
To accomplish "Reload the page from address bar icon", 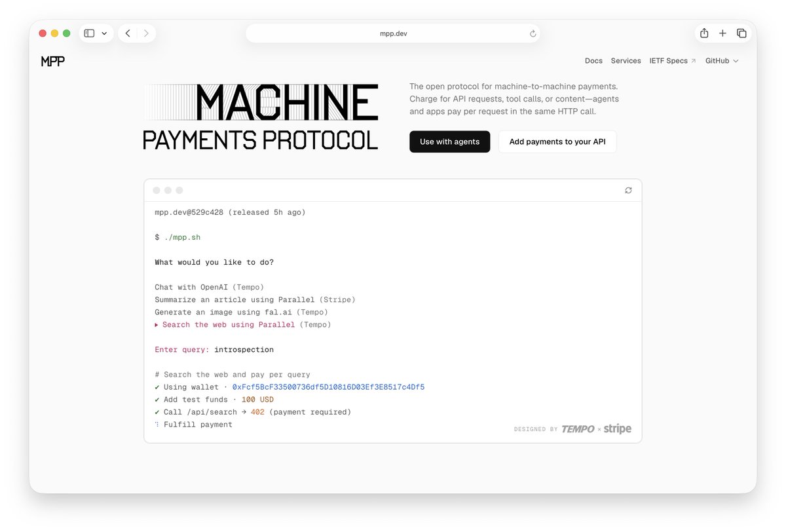I will [x=533, y=33].
